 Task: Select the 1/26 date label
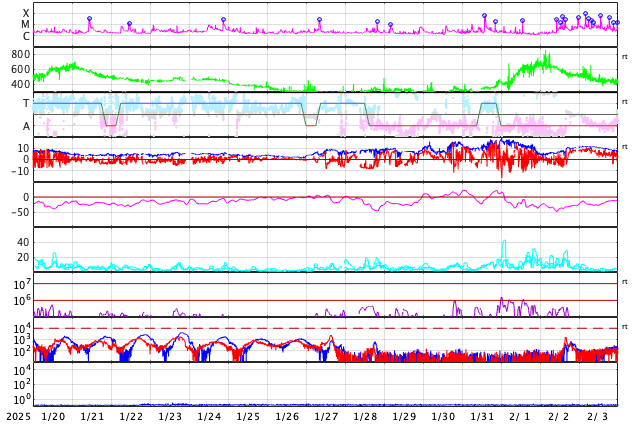pos(287,417)
